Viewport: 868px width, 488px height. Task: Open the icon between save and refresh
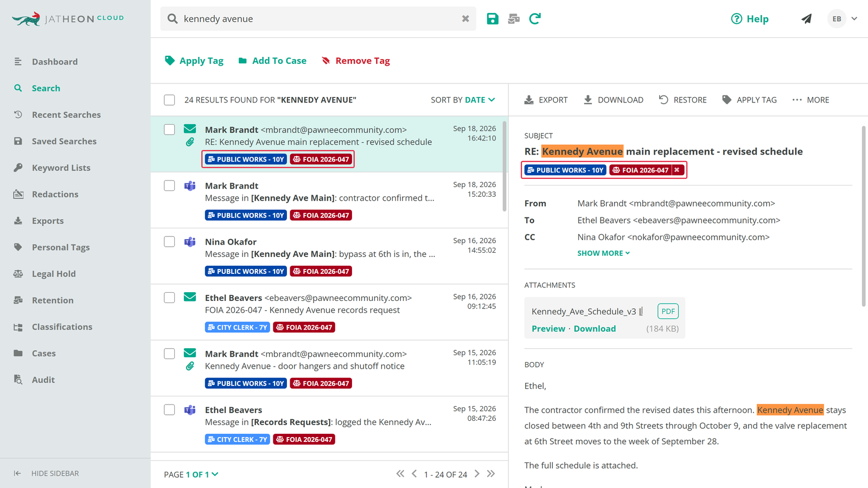coord(514,19)
